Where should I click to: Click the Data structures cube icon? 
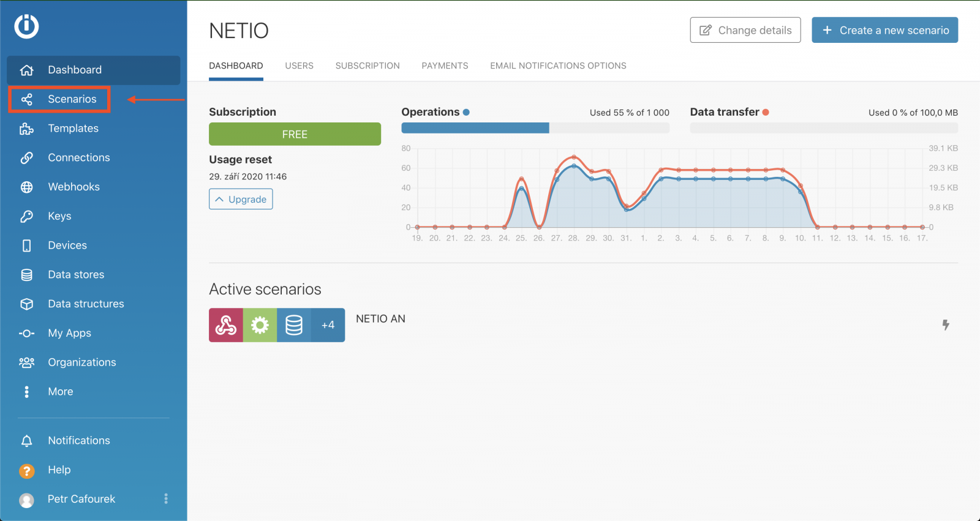pyautogui.click(x=26, y=304)
